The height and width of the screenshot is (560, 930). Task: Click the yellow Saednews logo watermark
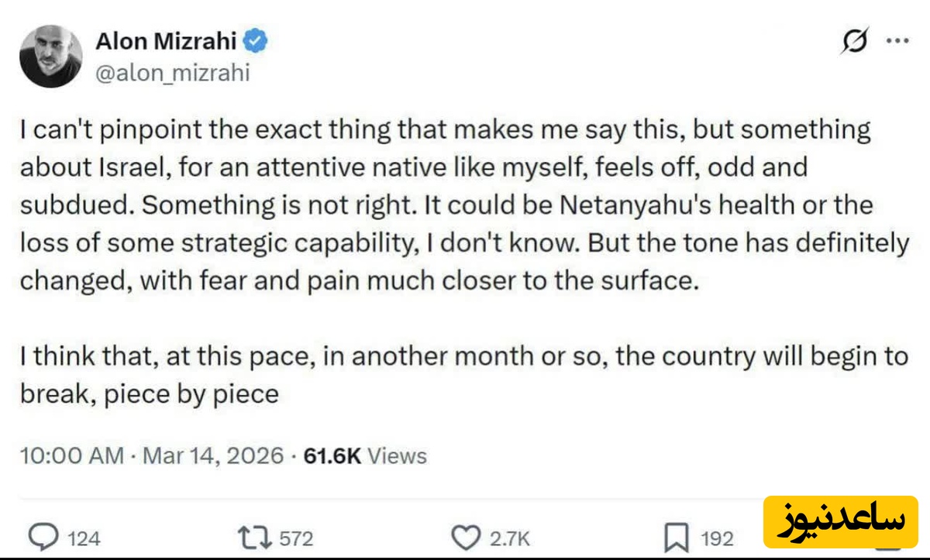839,520
